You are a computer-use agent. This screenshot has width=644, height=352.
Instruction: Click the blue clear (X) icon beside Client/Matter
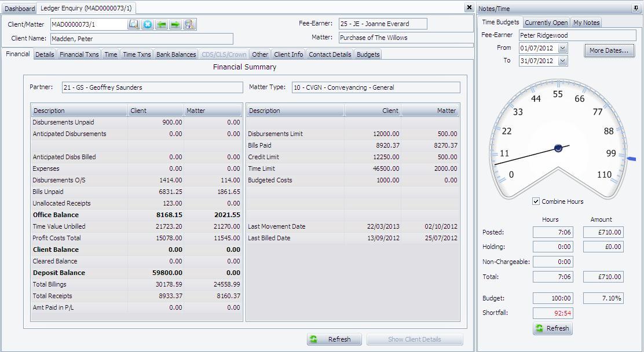148,24
